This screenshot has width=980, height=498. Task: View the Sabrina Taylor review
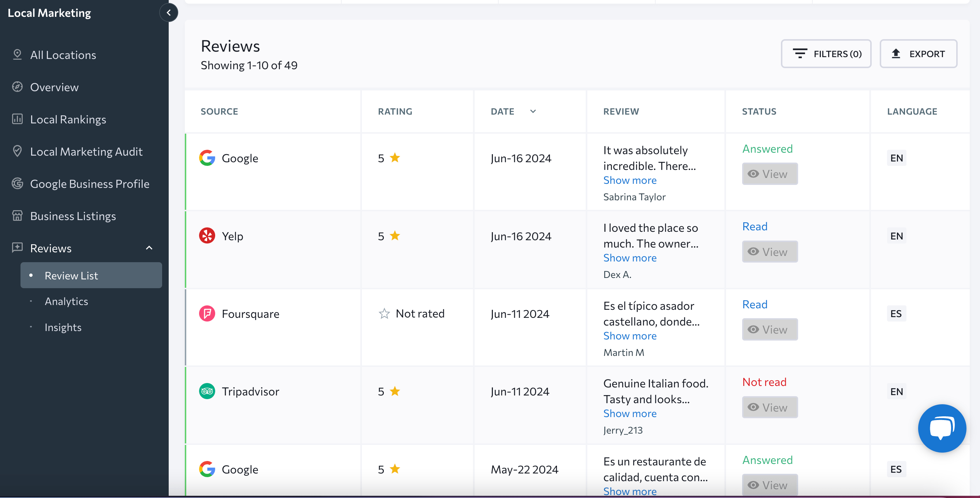click(x=770, y=174)
